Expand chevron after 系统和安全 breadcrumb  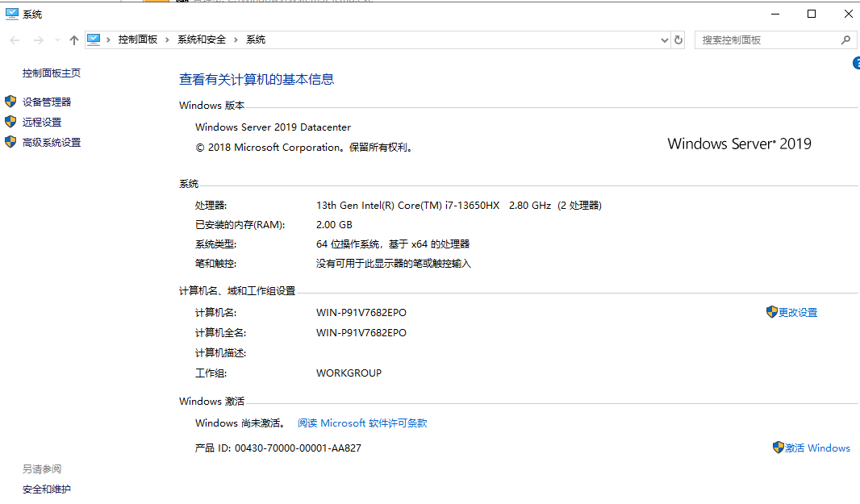[x=236, y=40]
